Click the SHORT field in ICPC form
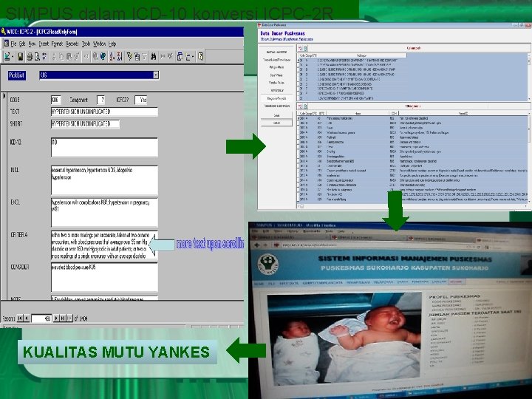Image resolution: width=532 pixels, height=399 pixels. coord(85,124)
